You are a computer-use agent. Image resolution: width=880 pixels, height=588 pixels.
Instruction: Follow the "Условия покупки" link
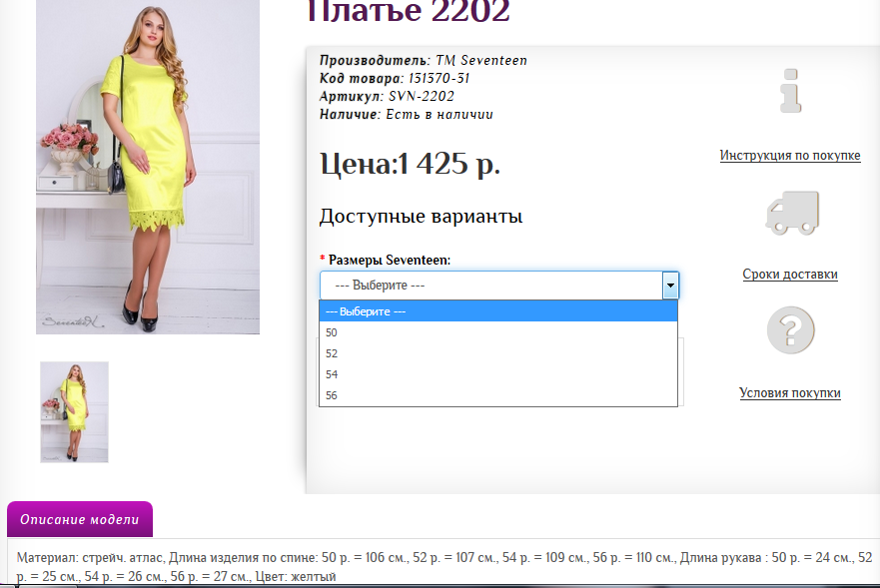pos(790,393)
